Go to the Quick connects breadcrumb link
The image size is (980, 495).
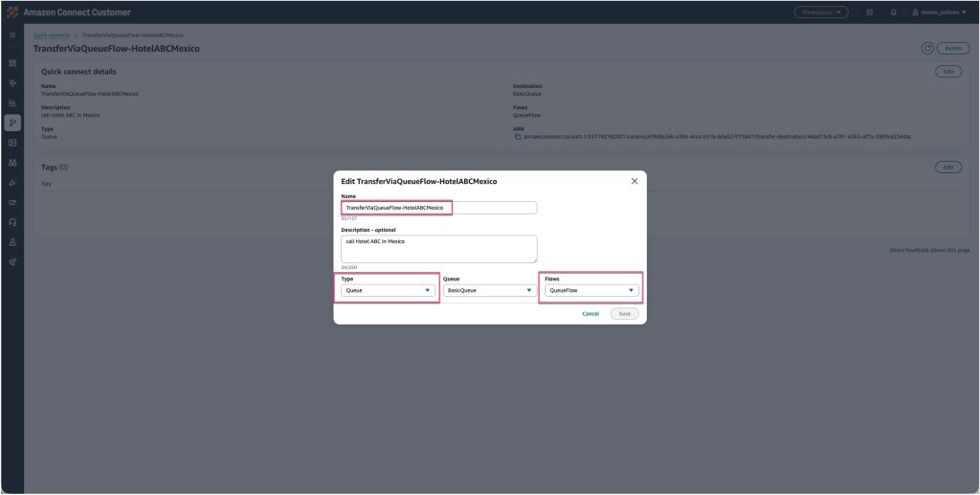[x=52, y=35]
